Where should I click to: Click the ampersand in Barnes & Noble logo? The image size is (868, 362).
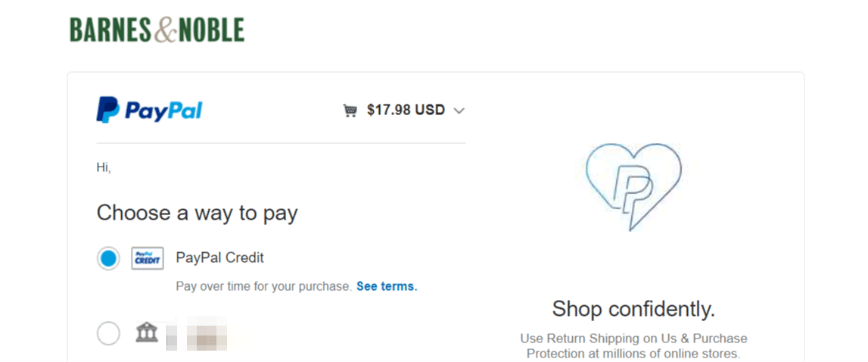pos(164,30)
